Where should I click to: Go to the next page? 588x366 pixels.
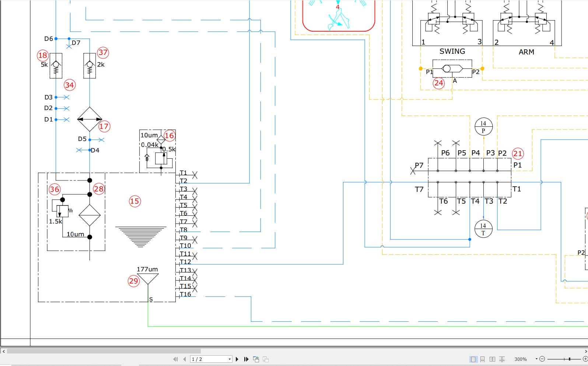(237, 359)
